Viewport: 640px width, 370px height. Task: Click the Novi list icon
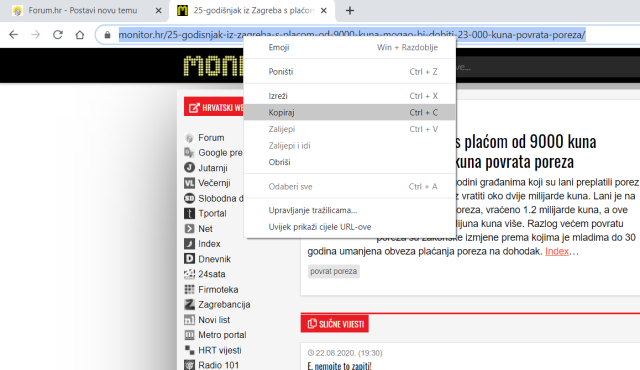(189, 319)
